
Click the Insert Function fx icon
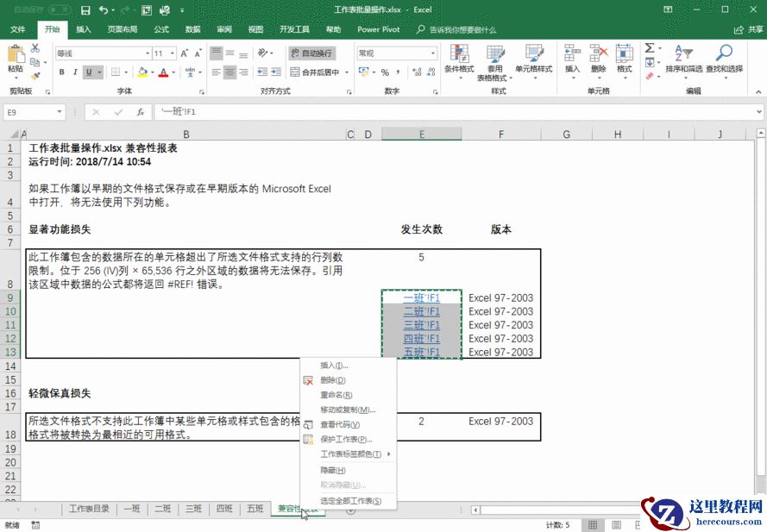[x=141, y=112]
